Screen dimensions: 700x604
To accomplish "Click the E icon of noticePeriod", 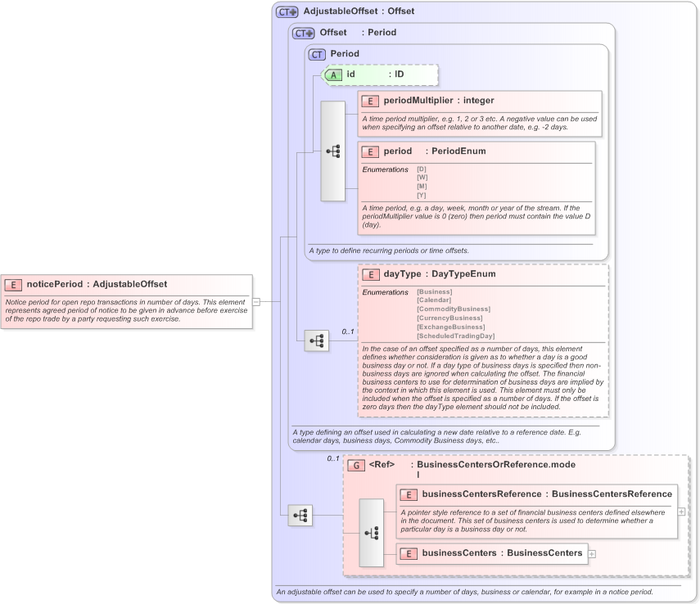I will click(x=13, y=285).
